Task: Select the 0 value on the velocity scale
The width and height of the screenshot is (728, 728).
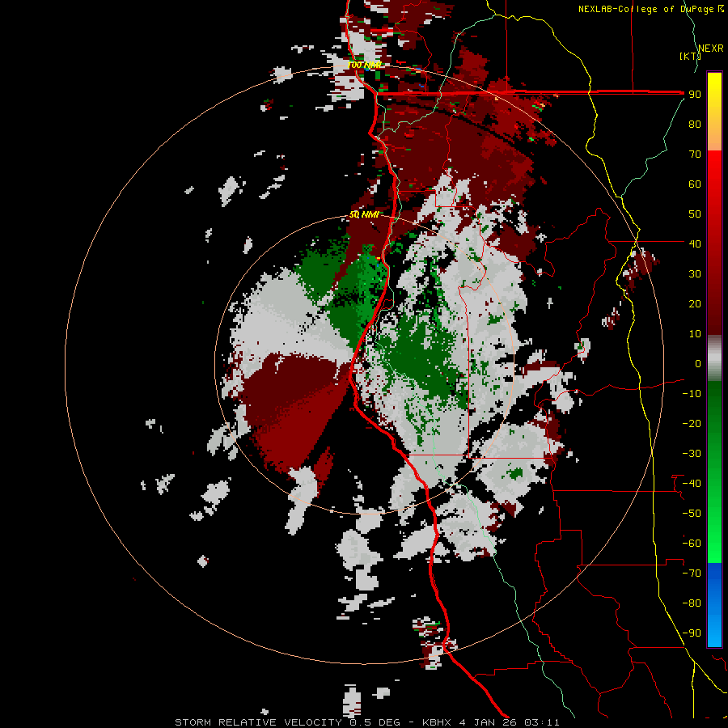Action: [x=698, y=363]
